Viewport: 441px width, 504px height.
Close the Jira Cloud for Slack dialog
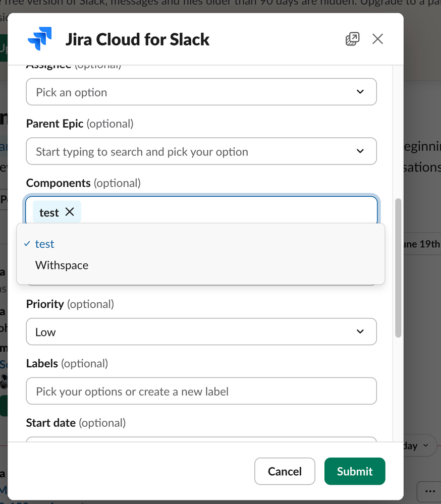coord(377,39)
